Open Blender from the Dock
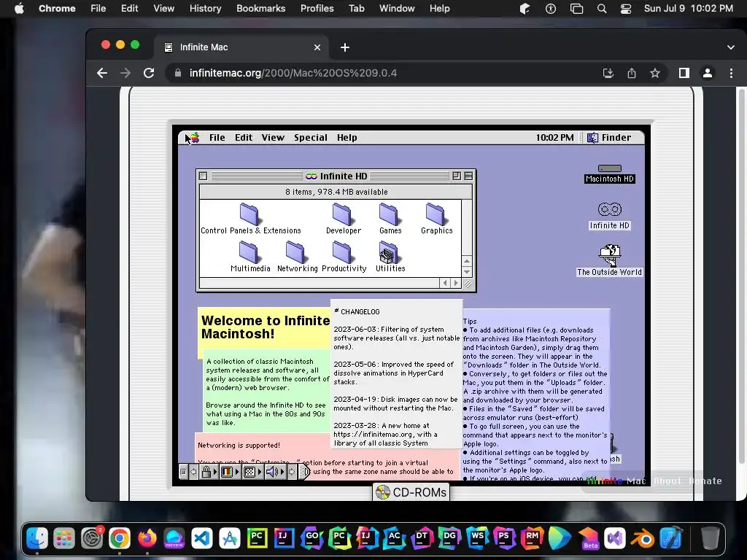Image resolution: width=747 pixels, height=560 pixels. coord(643,538)
